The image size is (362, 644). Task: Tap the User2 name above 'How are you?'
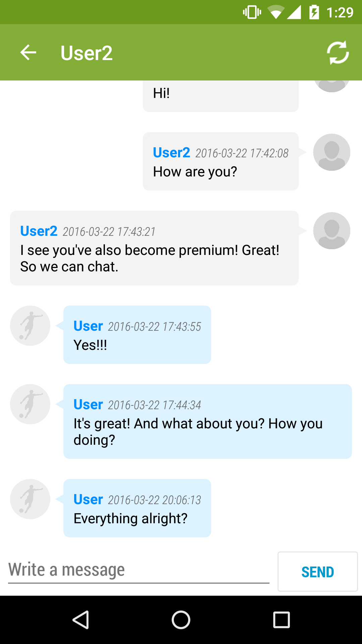click(x=171, y=153)
